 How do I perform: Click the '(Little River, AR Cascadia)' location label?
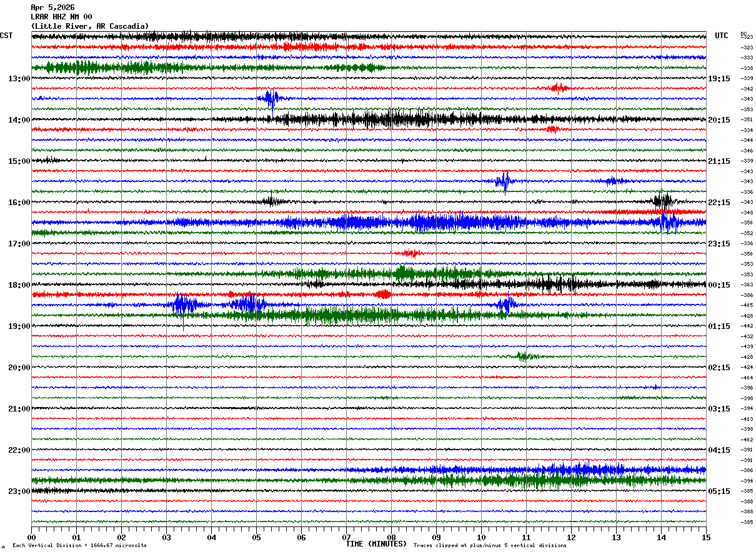[x=90, y=26]
